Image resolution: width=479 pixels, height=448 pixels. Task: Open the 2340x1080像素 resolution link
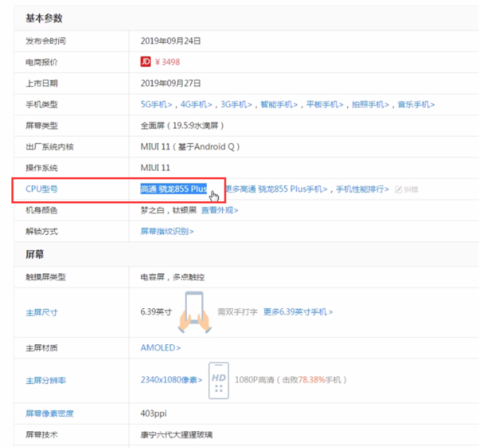tap(172, 379)
